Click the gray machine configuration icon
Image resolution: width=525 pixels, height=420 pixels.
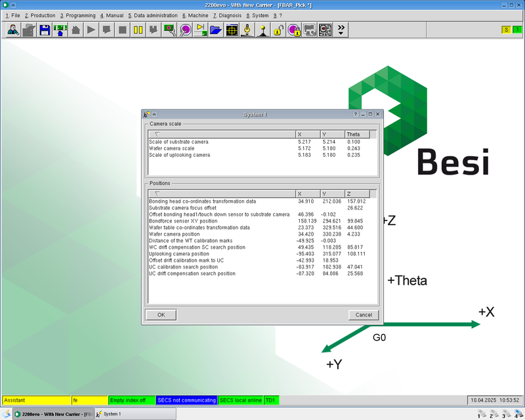[x=309, y=30]
